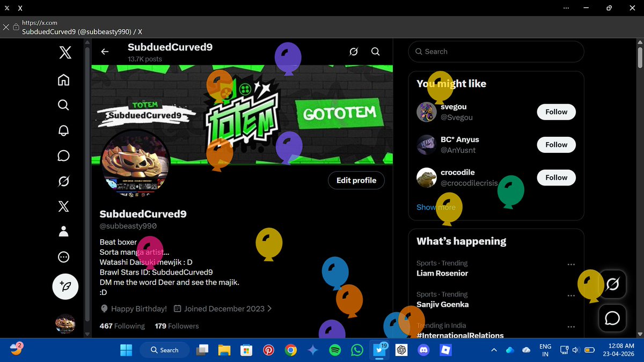Open ChatGPT from the taskbar
Viewport: 644px width, 362px height.
401,350
